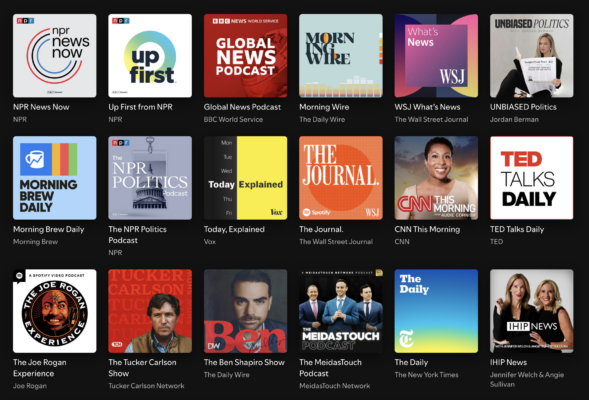Click the BBC World Service publisher name

pos(233,119)
